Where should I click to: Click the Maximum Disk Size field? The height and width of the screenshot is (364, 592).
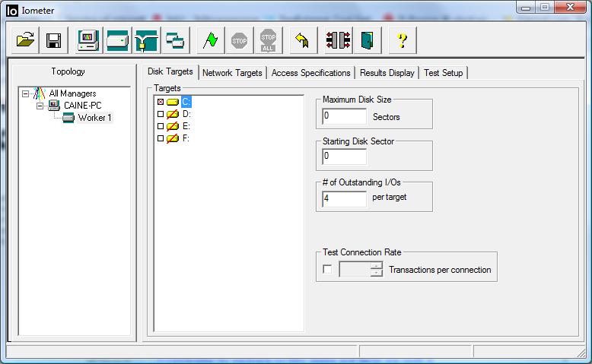(345, 116)
